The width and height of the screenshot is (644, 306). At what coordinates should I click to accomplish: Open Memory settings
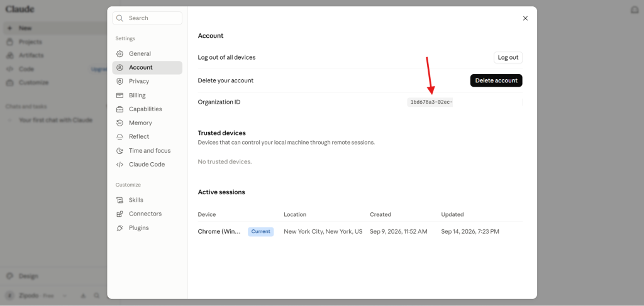(147, 123)
